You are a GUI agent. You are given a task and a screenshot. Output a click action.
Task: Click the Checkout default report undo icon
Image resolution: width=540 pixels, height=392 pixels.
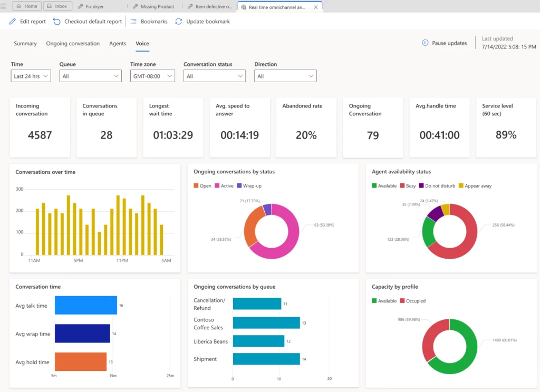coord(56,22)
